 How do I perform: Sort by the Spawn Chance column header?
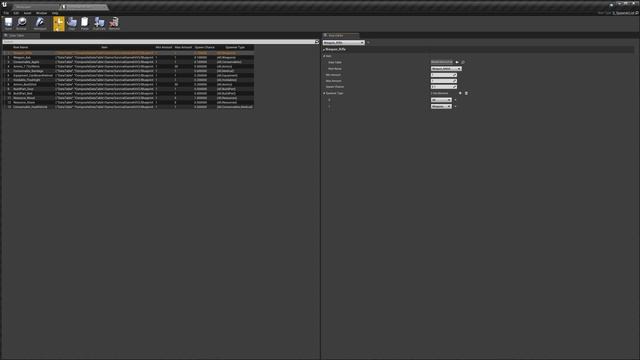204,47
